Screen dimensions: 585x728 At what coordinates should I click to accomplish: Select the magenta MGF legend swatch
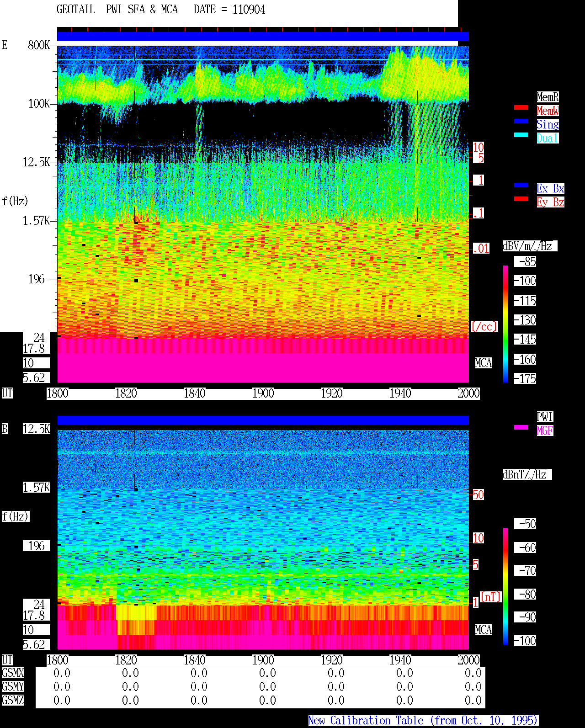pos(521,427)
